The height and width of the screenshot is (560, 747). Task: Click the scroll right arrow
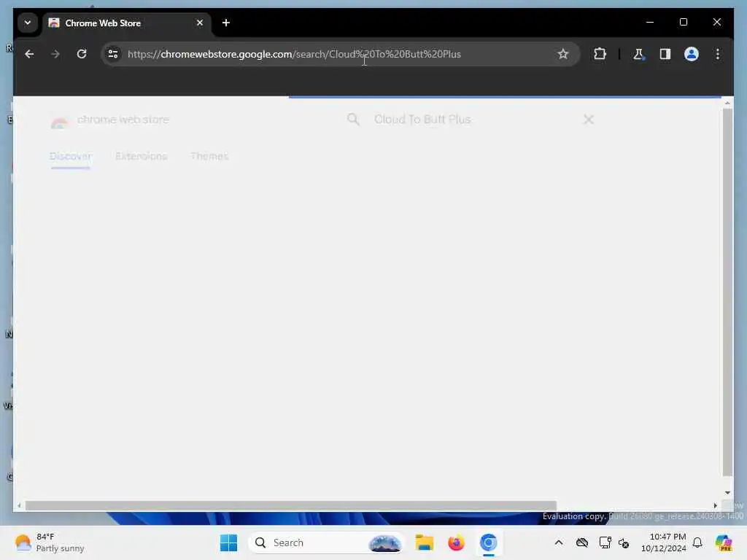click(715, 506)
